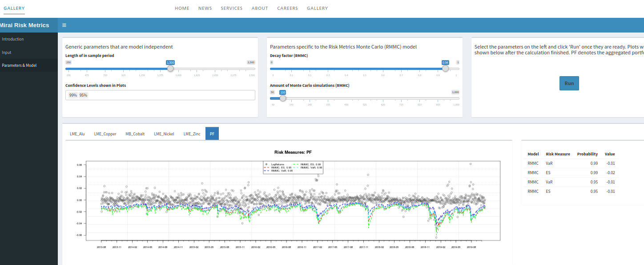Select the PF portfolio tab

click(x=212, y=134)
